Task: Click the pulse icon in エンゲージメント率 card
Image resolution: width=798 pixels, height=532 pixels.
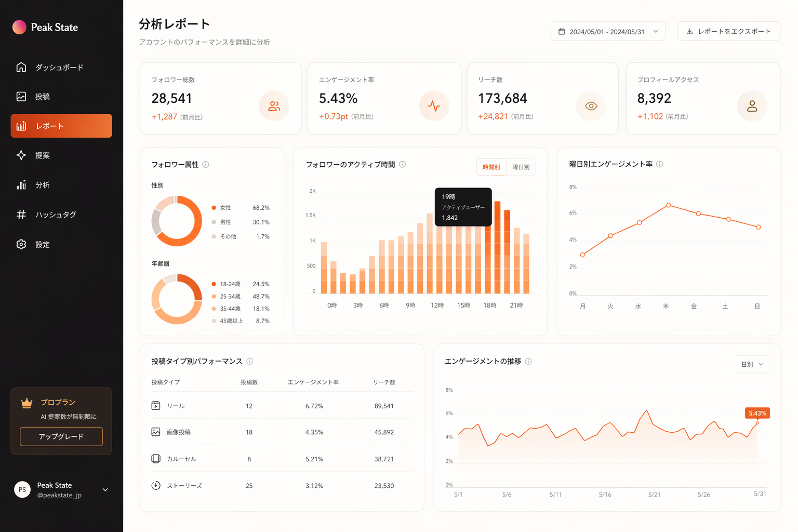Action: click(x=434, y=106)
